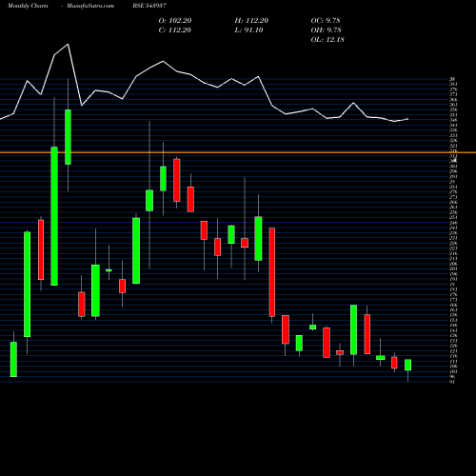476x476 pixels.
Task: Click the orange horizontal price line
Action: 238,152
